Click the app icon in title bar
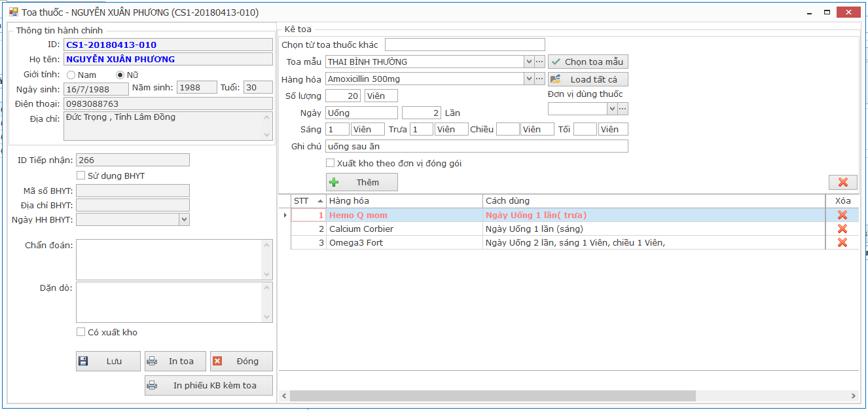This screenshot has width=868, height=410. click(x=14, y=12)
